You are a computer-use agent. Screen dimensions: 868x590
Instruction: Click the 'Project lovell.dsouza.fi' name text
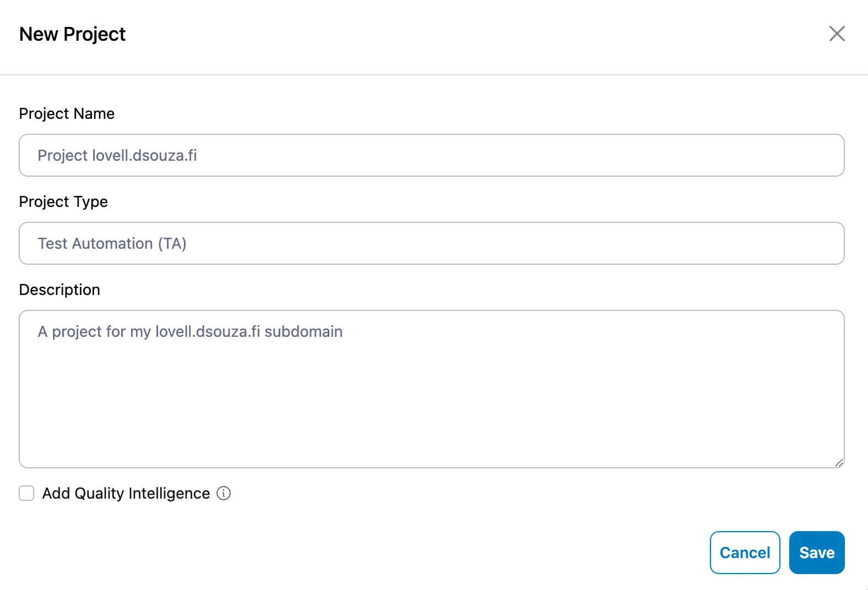click(x=117, y=155)
